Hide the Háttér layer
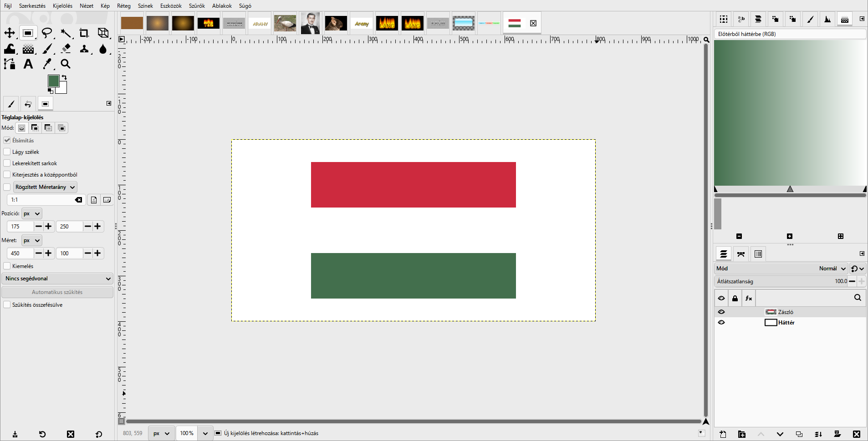 [x=721, y=322]
